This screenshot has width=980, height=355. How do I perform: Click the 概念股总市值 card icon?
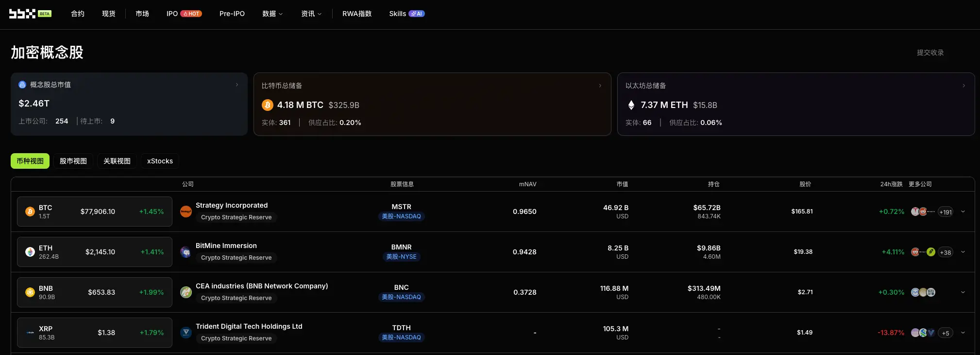[22, 85]
